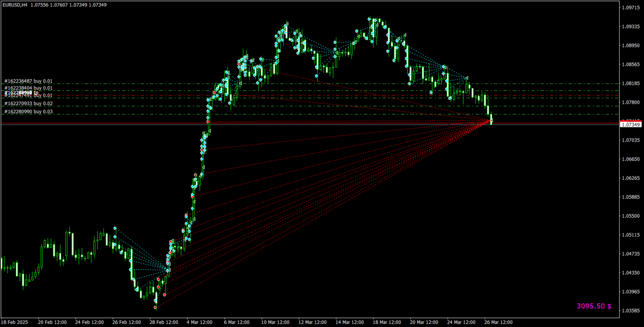Click price scale value 1.09335
The width and height of the screenshot is (644, 327).
click(x=631, y=26)
